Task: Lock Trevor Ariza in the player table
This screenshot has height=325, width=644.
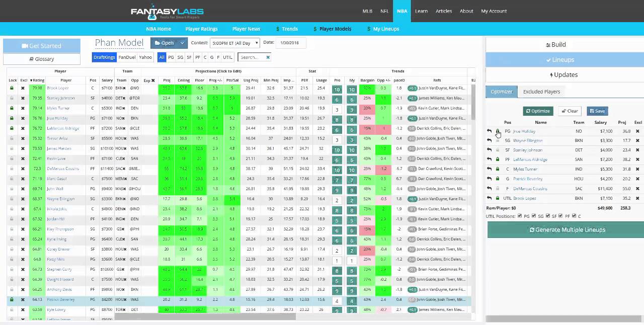Action: pos(12,138)
